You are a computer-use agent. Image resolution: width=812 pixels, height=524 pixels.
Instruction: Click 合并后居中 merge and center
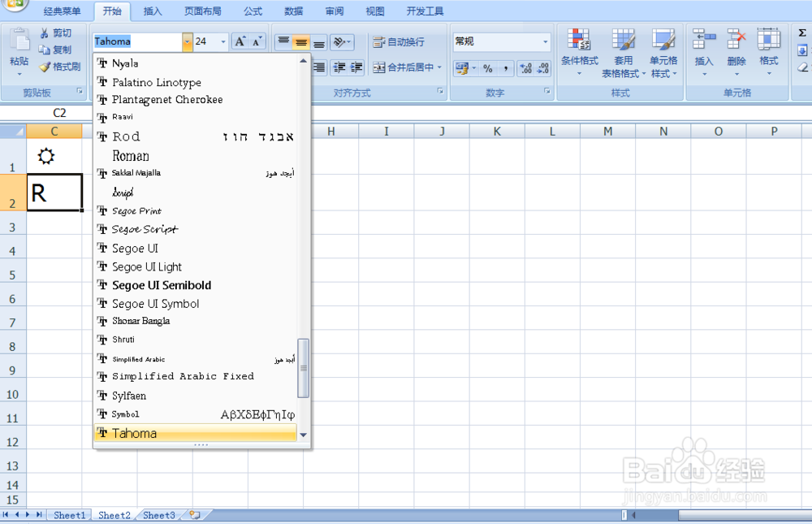pyautogui.click(x=403, y=67)
